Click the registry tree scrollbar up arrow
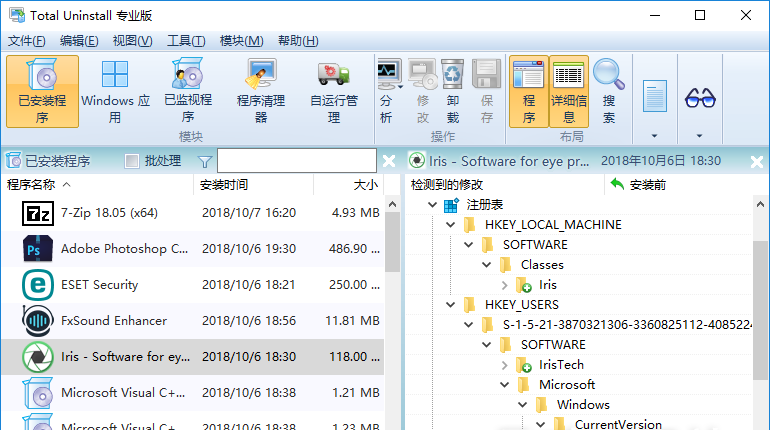The height and width of the screenshot is (430, 770). coord(760,204)
